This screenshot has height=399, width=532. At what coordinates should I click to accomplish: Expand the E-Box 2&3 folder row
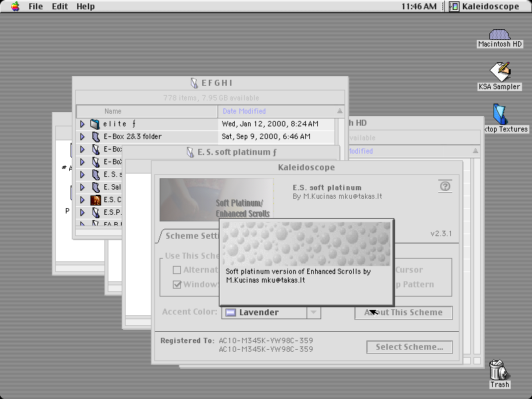point(82,136)
